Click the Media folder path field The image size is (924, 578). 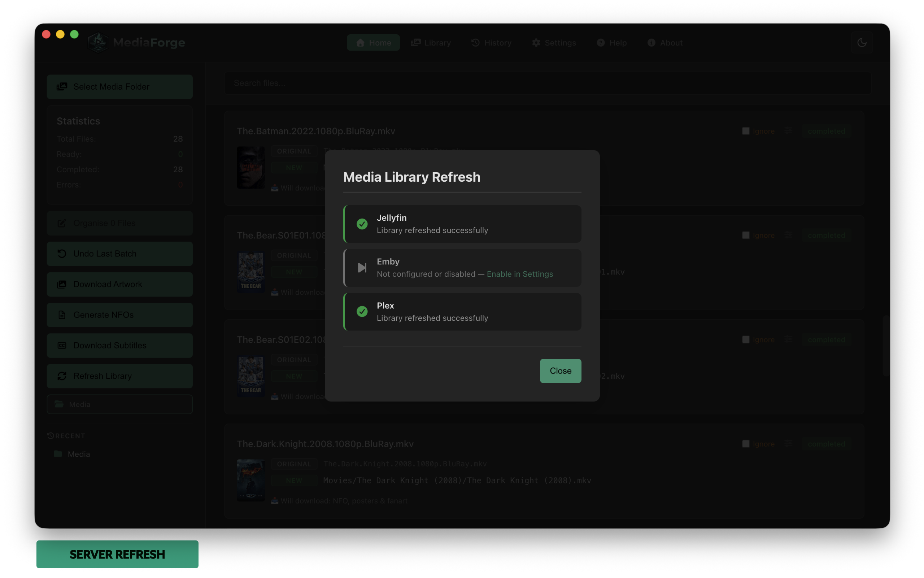pos(119,404)
